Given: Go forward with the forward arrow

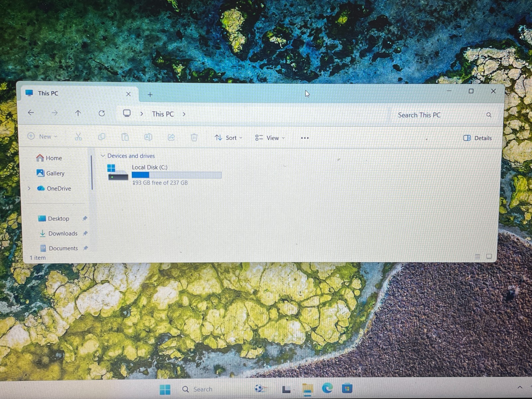Looking at the screenshot, I should click(x=55, y=113).
